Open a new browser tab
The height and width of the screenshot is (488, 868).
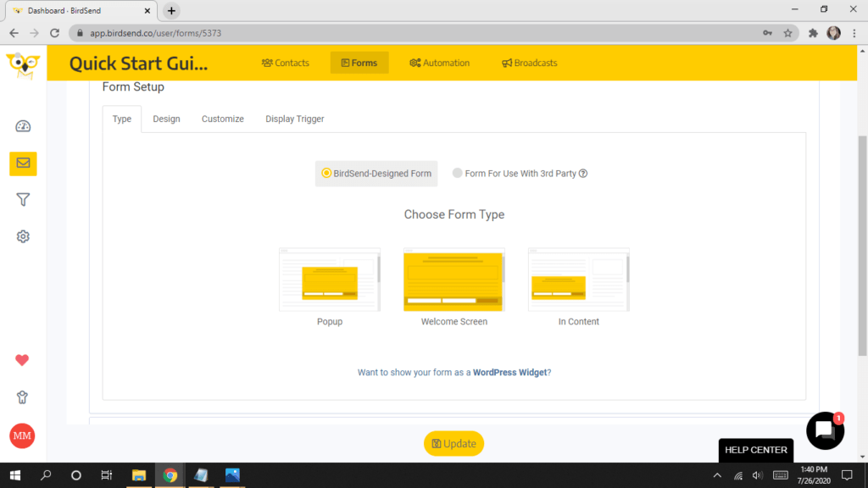pyautogui.click(x=171, y=10)
